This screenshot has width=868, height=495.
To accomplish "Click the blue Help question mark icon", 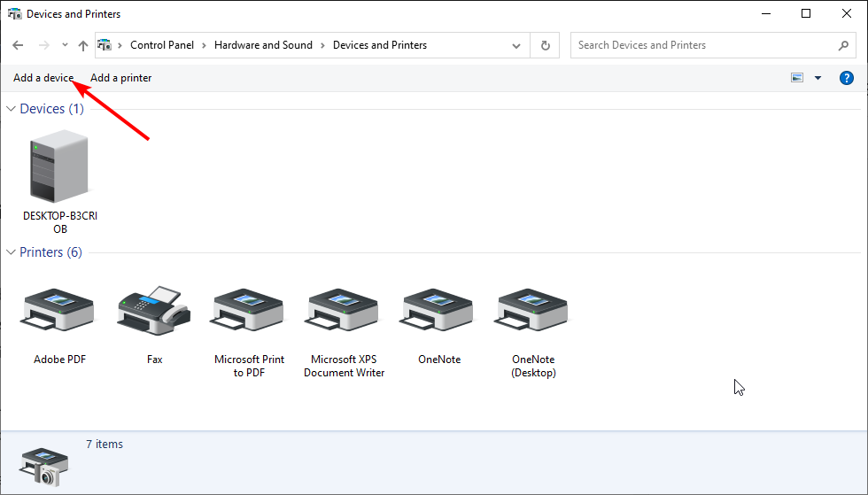I will tap(847, 78).
